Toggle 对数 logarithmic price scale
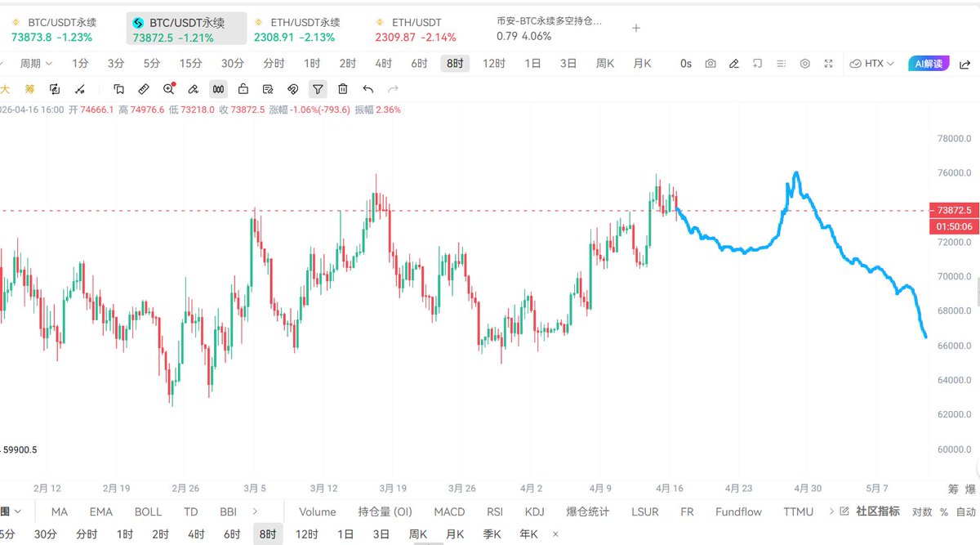 tap(924, 511)
